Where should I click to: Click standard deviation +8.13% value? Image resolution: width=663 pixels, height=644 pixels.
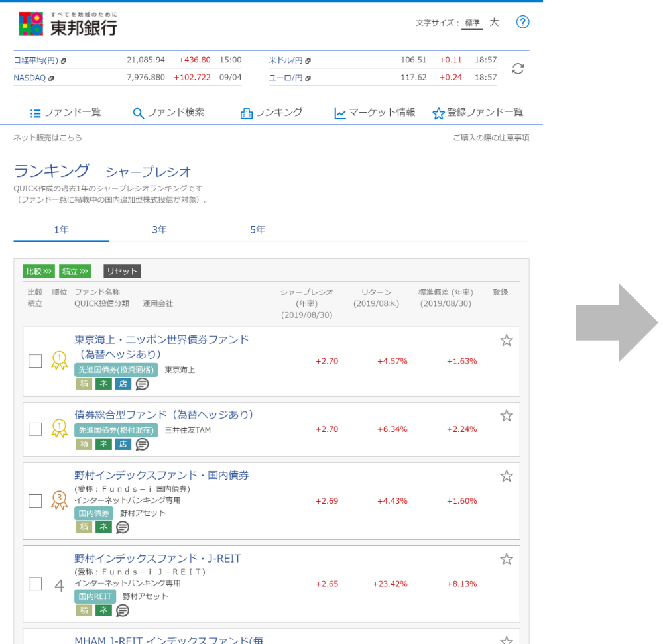click(x=461, y=584)
